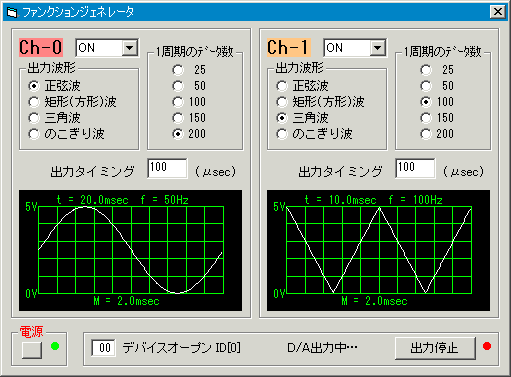Choose 100 data points for Ch-1
The width and height of the screenshot is (511, 377).
437,102
